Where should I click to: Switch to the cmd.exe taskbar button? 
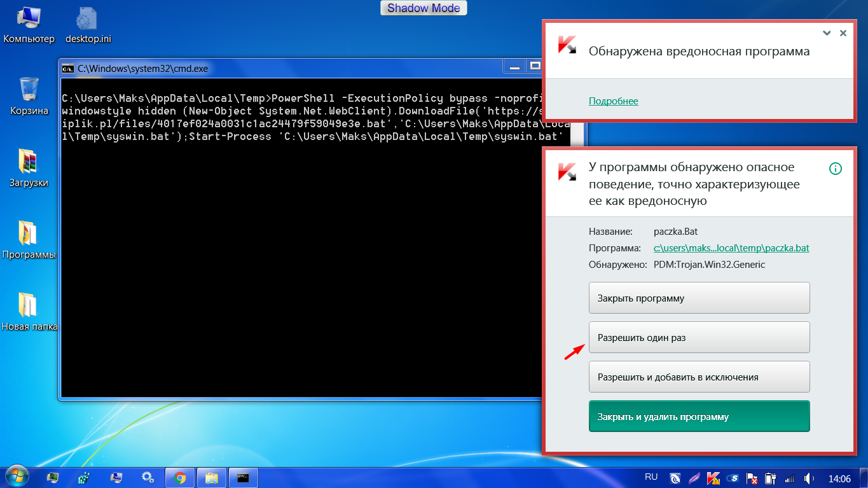pos(244,477)
